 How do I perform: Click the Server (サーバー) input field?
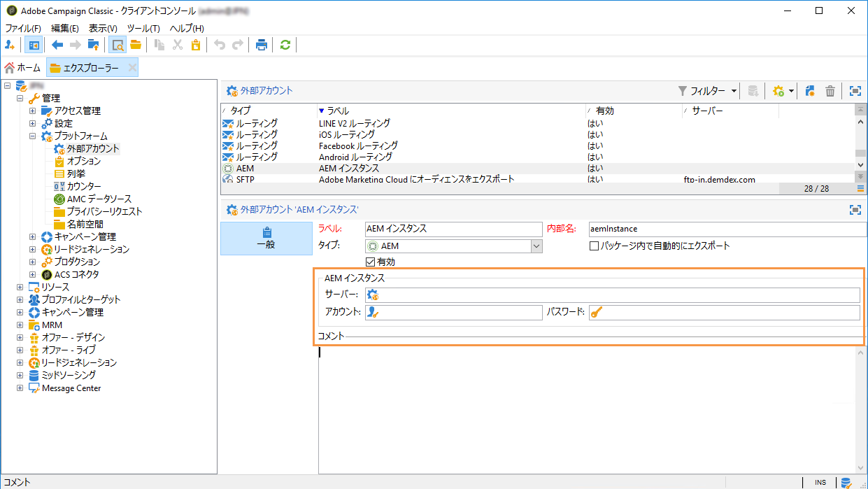pyautogui.click(x=613, y=295)
